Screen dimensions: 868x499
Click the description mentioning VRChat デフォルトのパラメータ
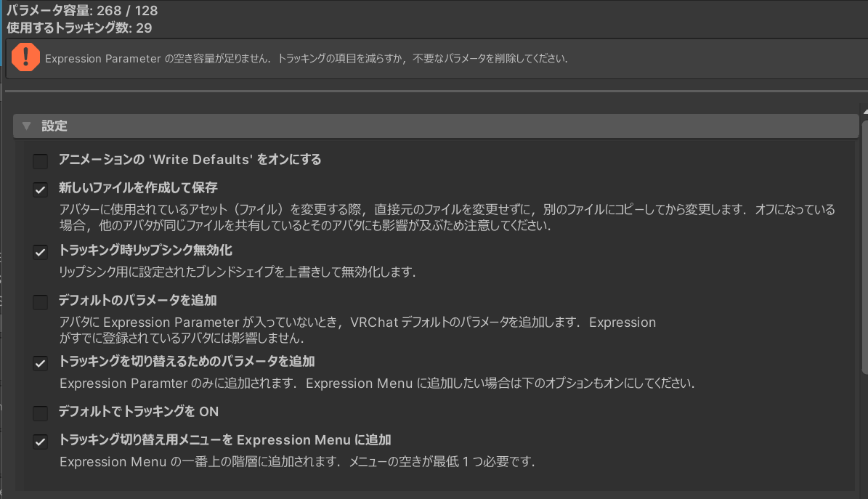click(357, 330)
